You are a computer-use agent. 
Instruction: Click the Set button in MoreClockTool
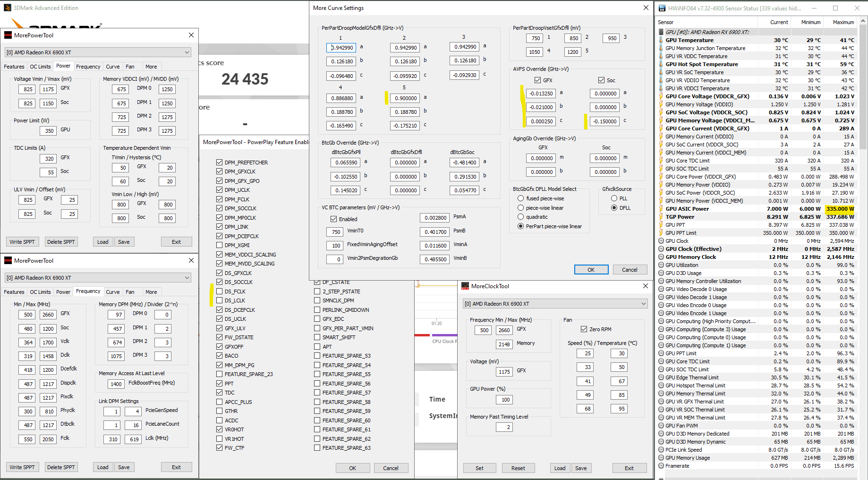coord(479,468)
